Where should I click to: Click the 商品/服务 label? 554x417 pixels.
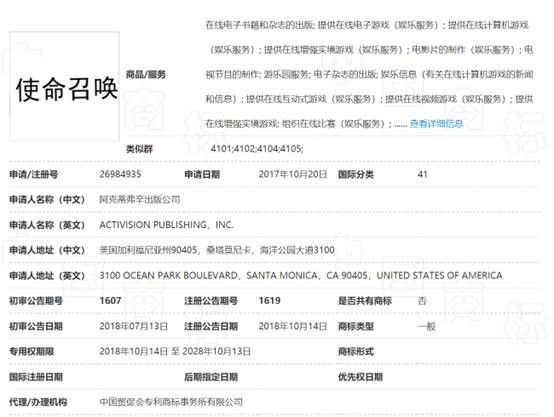(146, 74)
